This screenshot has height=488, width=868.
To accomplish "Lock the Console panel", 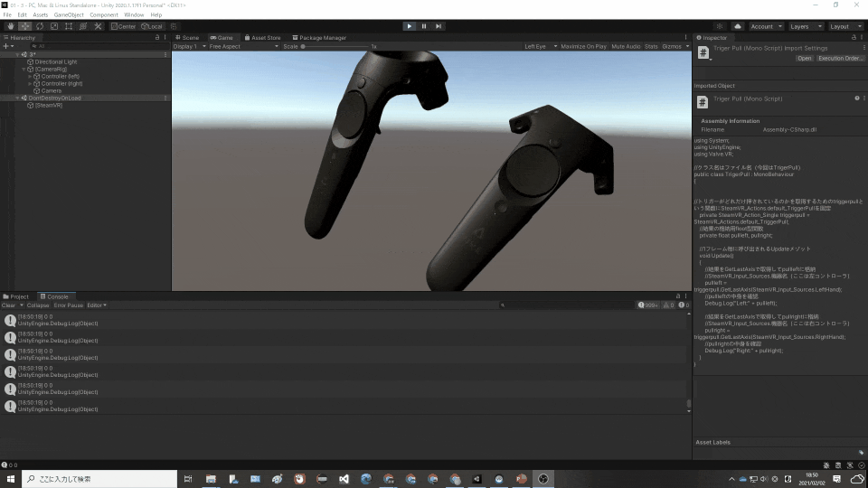I will [x=678, y=296].
